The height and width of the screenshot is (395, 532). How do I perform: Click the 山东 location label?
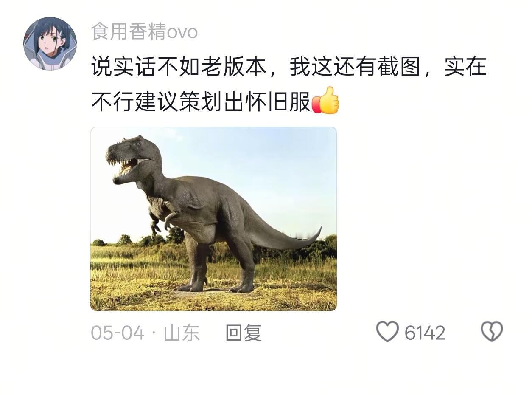pyautogui.click(x=182, y=333)
